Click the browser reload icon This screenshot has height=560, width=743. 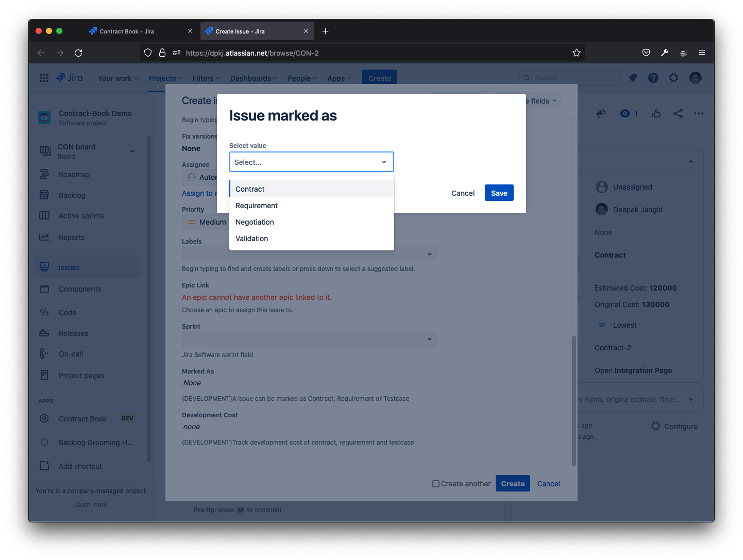tap(78, 53)
